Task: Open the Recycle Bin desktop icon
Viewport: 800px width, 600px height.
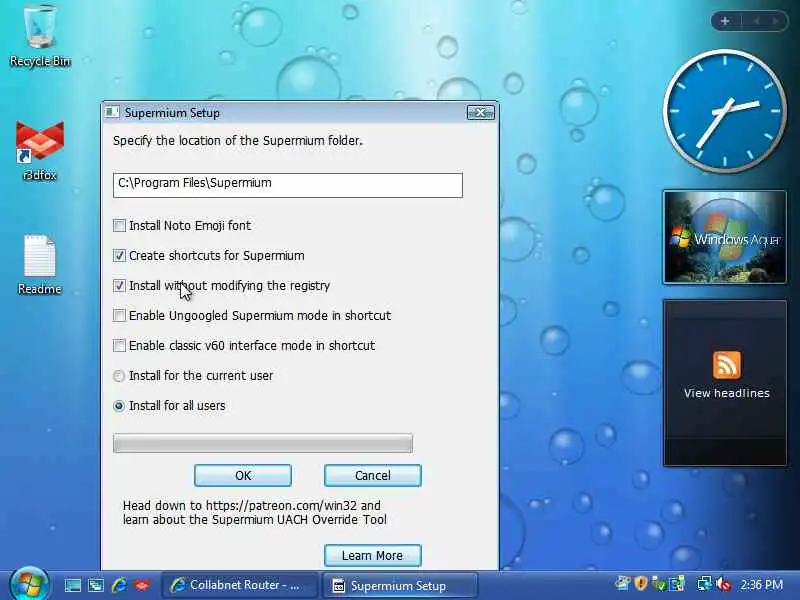Action: pyautogui.click(x=40, y=36)
